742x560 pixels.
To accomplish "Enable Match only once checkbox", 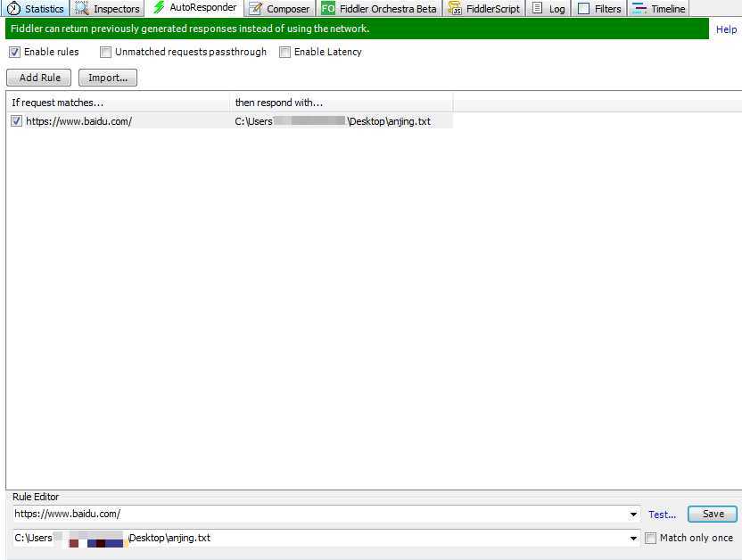I will [651, 539].
